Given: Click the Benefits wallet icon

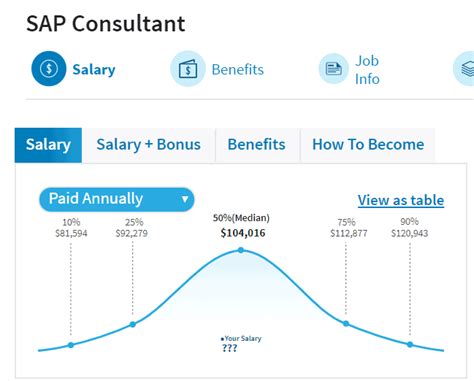Looking at the screenshot, I should (188, 69).
